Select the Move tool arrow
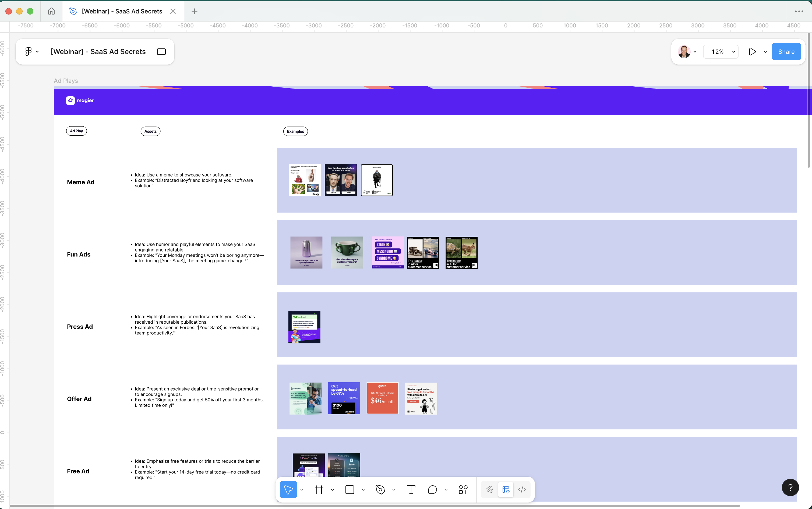Viewport: 812px width, 509px height. [288, 489]
